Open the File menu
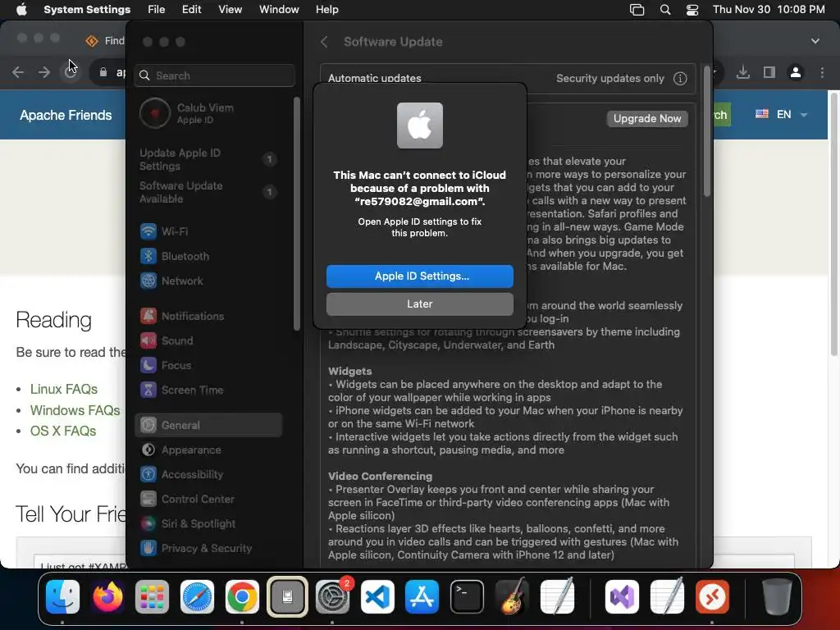Viewport: 840px width, 630px height. [x=156, y=10]
